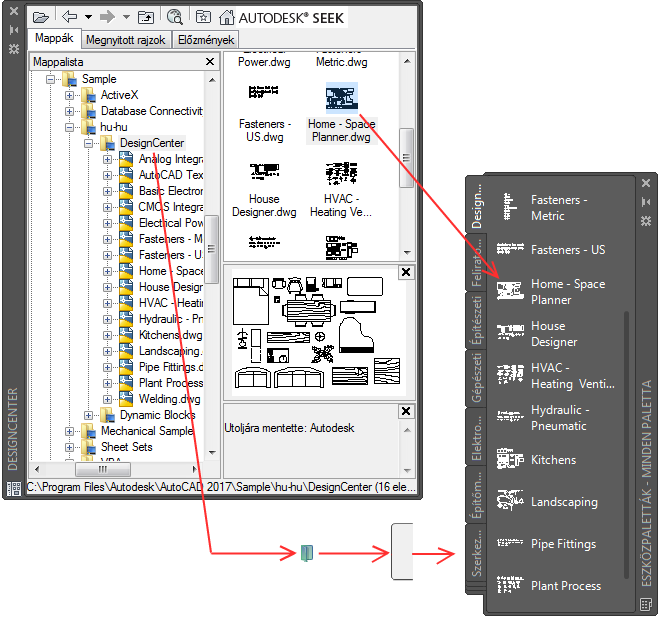Click the Favorites folder icon
Viewport: 659px width, 617px height.
pos(203,17)
